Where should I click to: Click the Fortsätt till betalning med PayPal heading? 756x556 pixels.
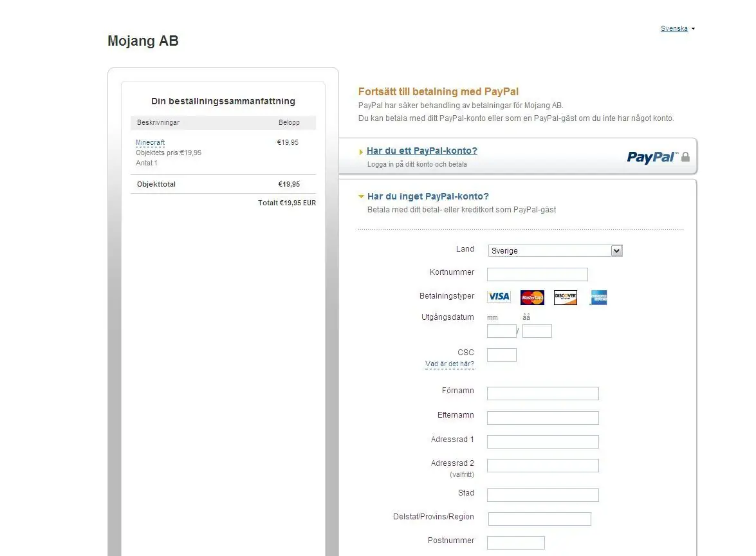coord(438,91)
